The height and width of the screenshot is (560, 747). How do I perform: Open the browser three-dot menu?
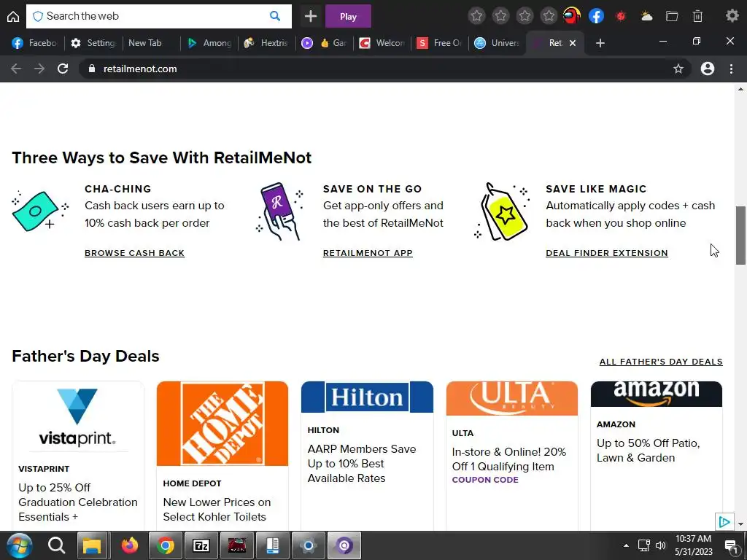point(731,69)
